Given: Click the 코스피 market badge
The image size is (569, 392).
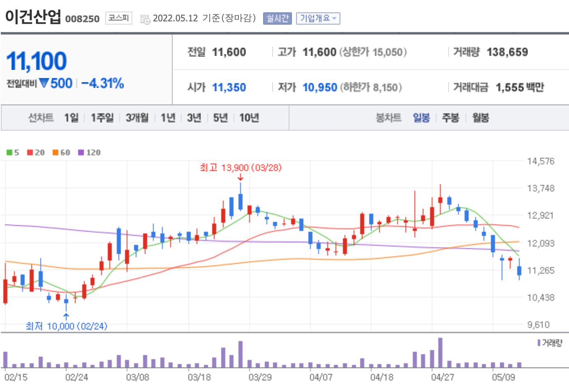Looking at the screenshot, I should click(x=119, y=18).
